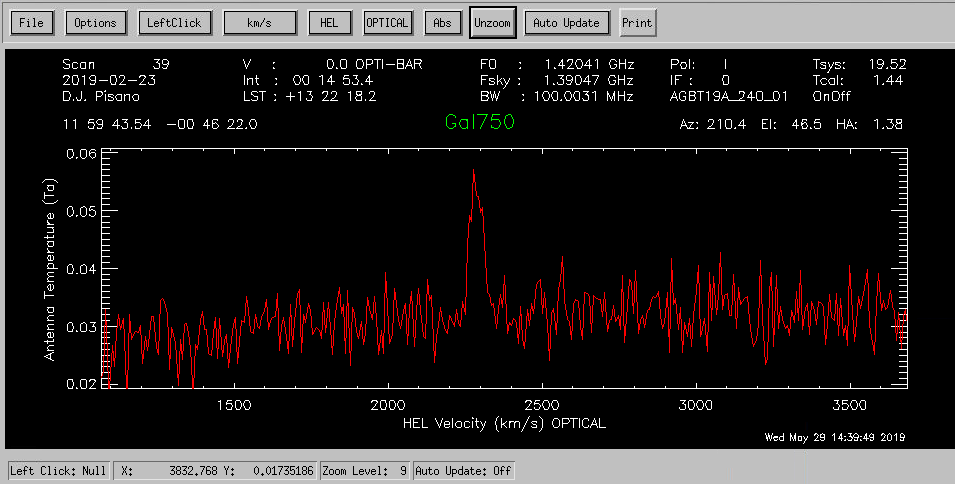
Task: Open the Options menu
Action: click(x=96, y=23)
